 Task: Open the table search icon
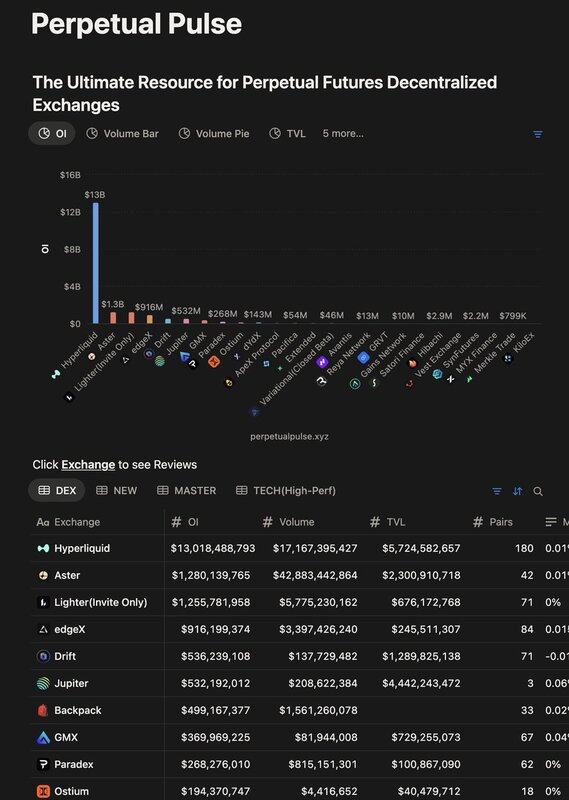tap(538, 491)
